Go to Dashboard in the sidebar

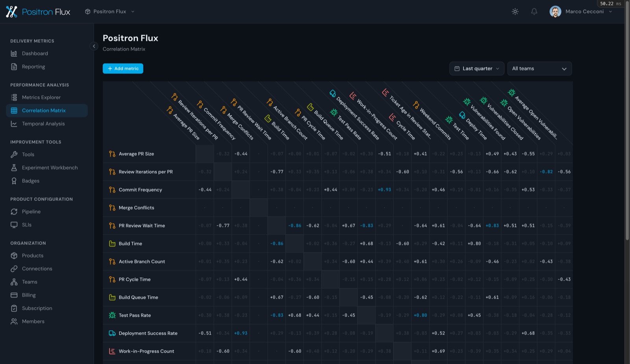(x=47, y=54)
